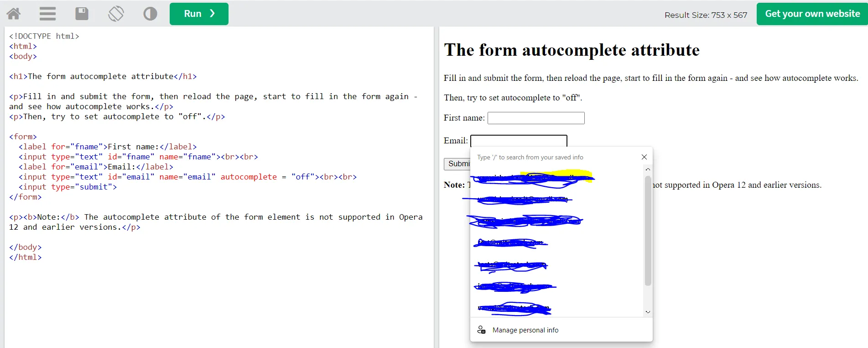Focus the First name input field
Viewport: 868px width, 348px height.
[536, 118]
